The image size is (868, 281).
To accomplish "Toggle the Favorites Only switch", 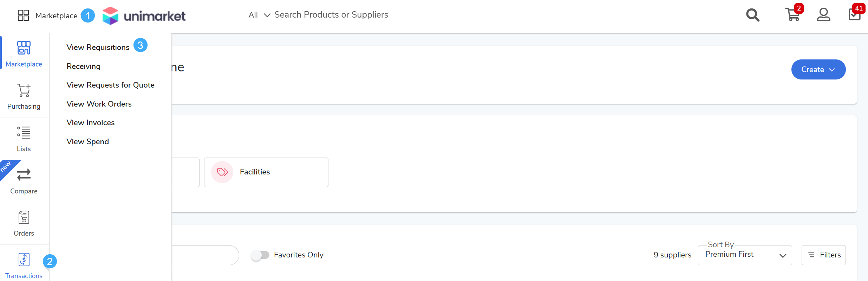I will (260, 255).
